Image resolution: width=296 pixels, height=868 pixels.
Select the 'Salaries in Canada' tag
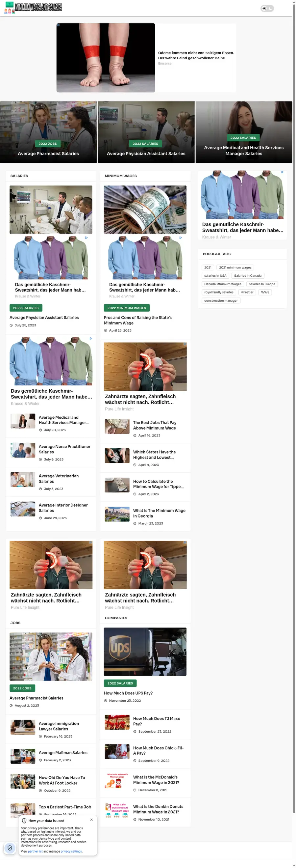(x=248, y=276)
